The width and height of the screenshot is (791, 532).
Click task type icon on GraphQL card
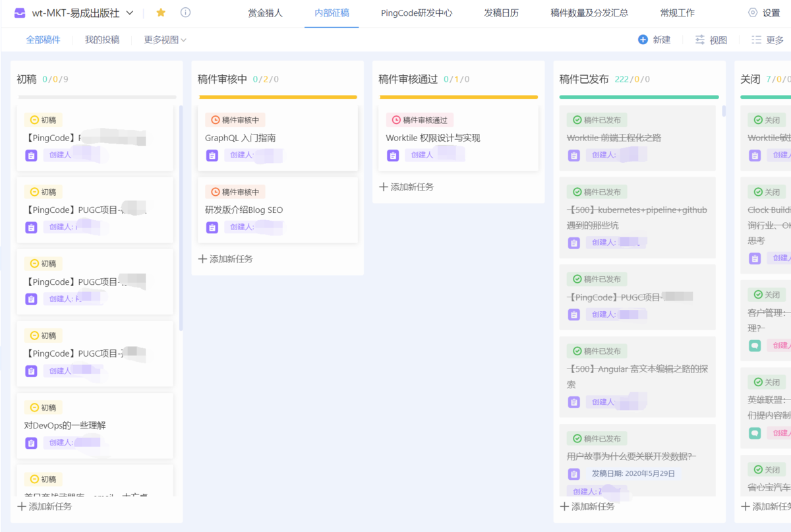(212, 156)
